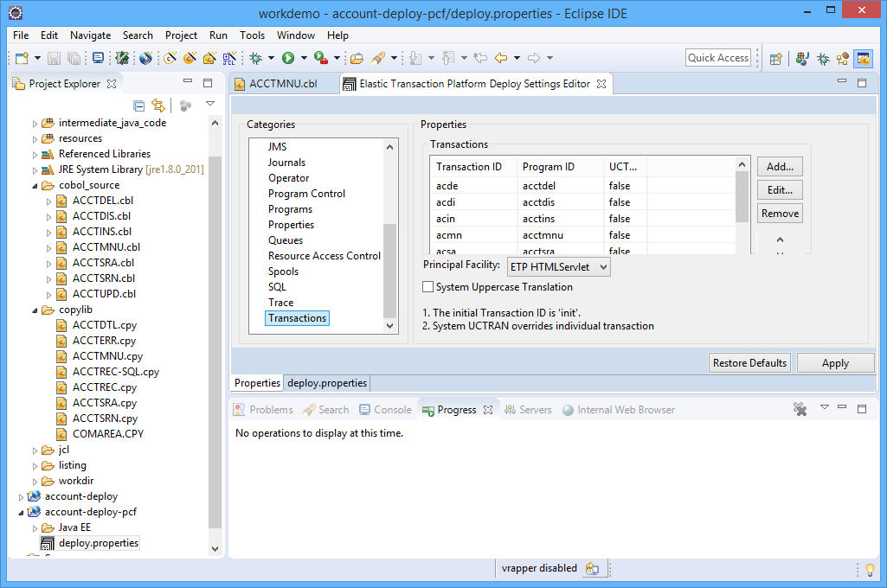Expand the intermediate_java_code folder
Viewport: 887px width, 588px height.
point(35,124)
